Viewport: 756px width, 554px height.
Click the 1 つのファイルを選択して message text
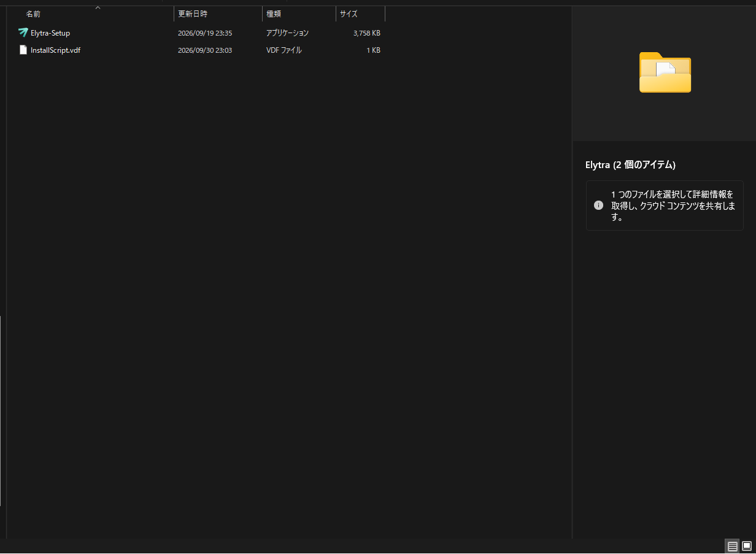click(x=673, y=206)
